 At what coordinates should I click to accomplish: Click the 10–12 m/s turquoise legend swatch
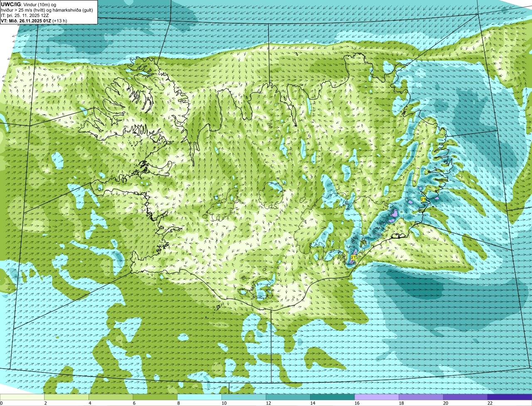coord(244,397)
